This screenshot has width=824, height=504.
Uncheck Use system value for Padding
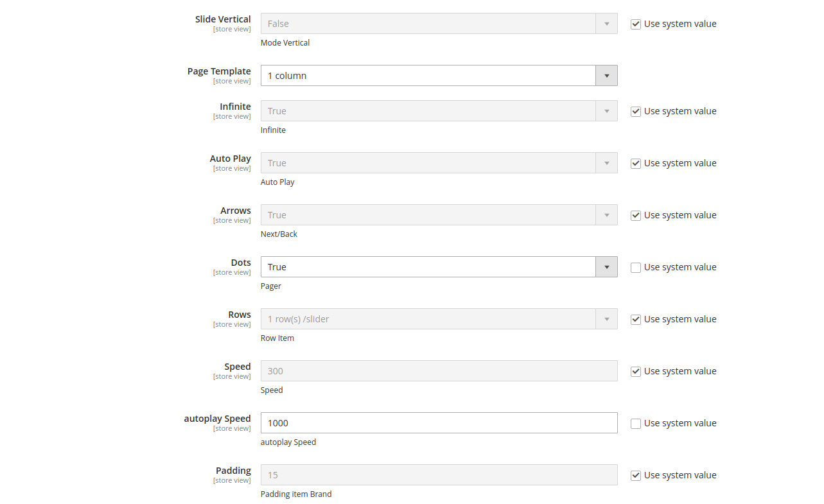click(636, 476)
